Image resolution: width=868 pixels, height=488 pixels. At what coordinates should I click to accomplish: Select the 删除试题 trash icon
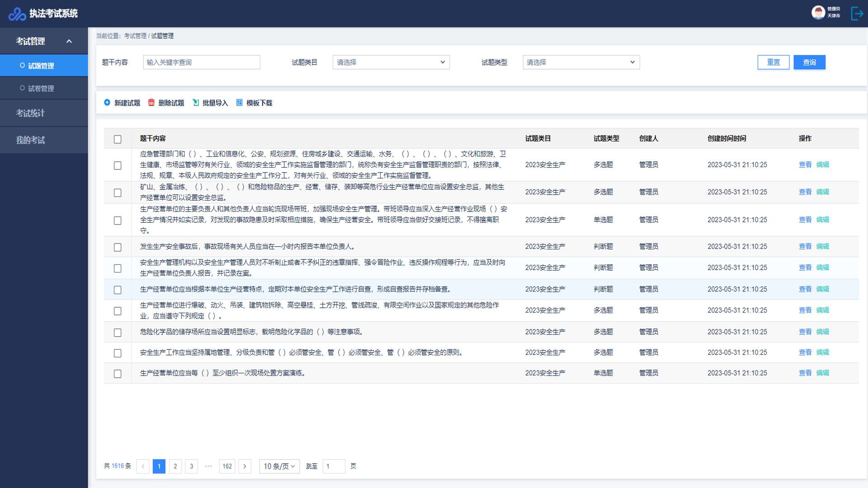coord(151,103)
